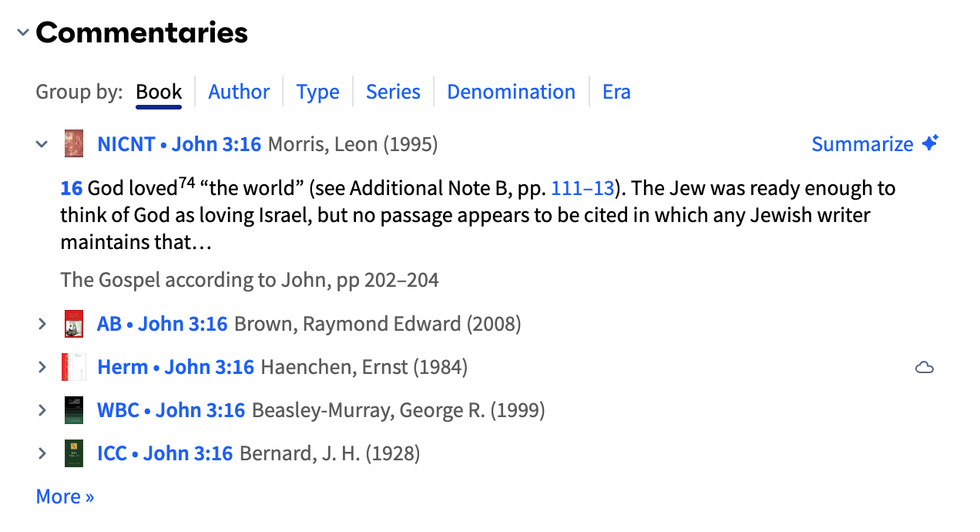Click the cloud icon beside Herm entry
Image resolution: width=980 pixels, height=532 pixels.
[925, 368]
